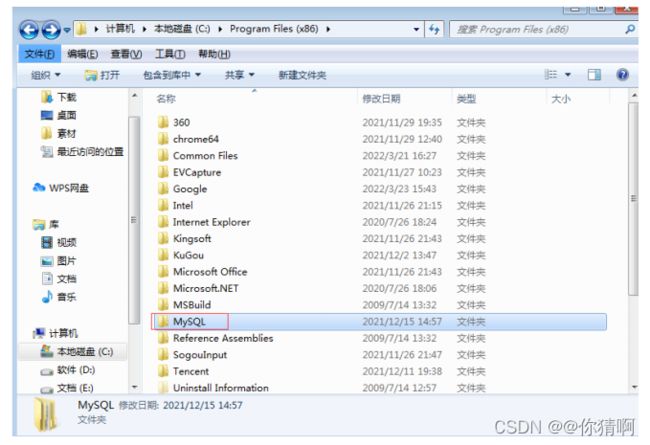The image size is (650, 445).
Task: Open the recent pages dropdown arrow
Action: pyautogui.click(x=67, y=30)
